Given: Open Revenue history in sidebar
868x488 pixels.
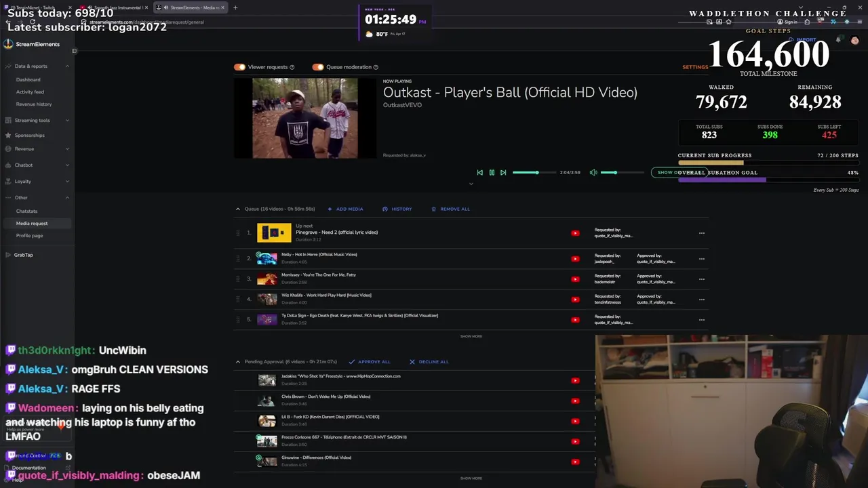Looking at the screenshot, I should pos(34,104).
